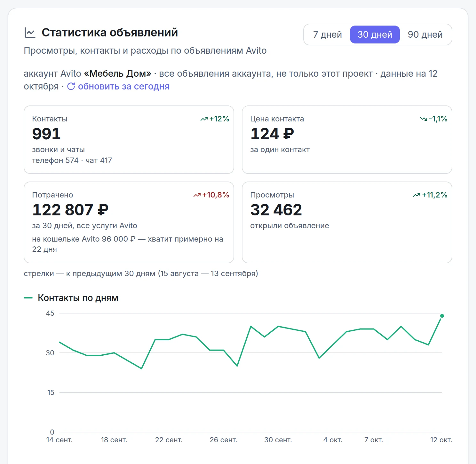Click the "открыли объявление" caption
This screenshot has width=476, height=464.
[x=290, y=226]
